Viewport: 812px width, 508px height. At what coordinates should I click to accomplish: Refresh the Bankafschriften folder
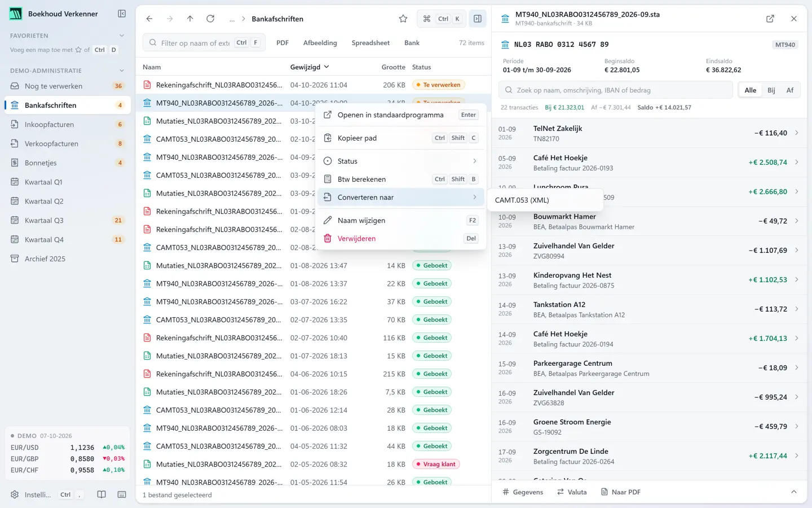(x=210, y=19)
